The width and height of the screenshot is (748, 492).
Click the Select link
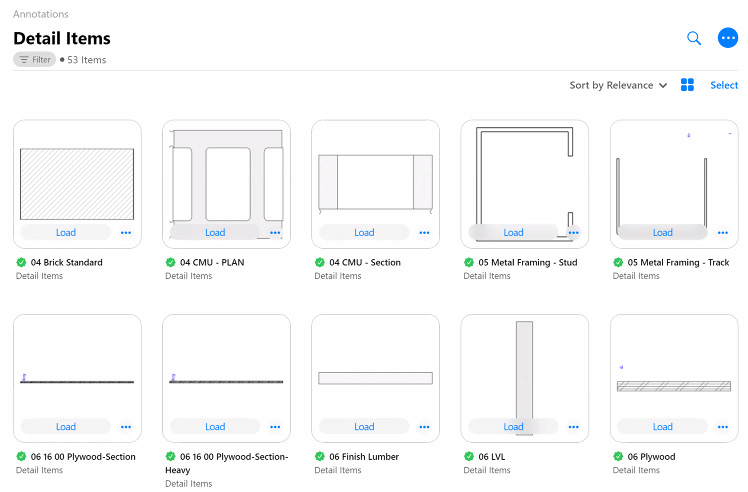click(724, 85)
